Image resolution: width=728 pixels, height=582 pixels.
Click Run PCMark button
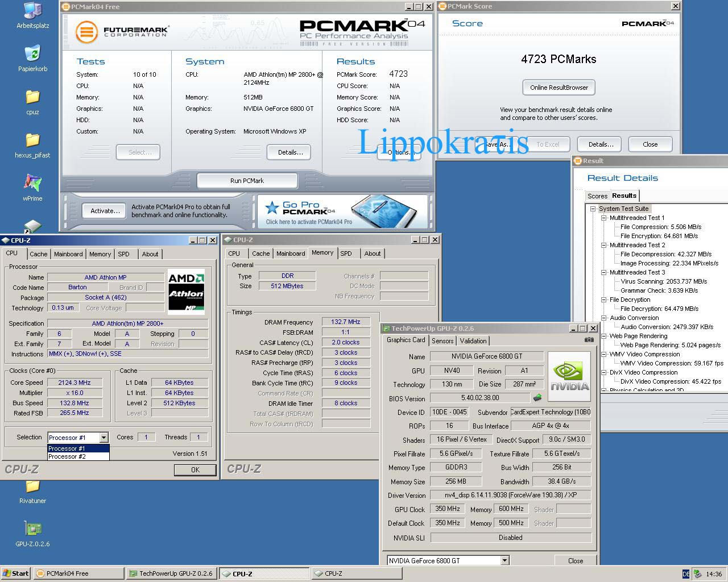tap(247, 181)
